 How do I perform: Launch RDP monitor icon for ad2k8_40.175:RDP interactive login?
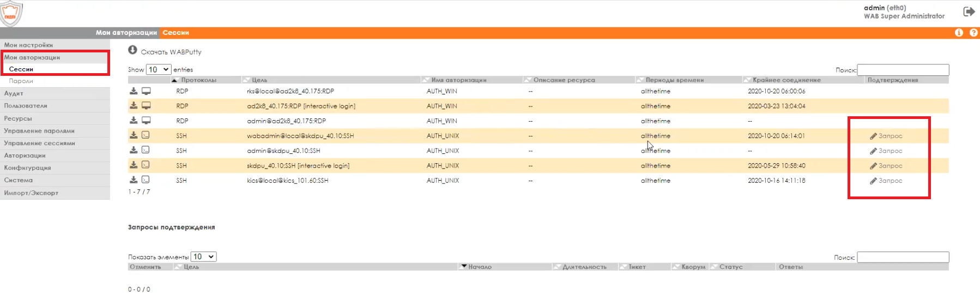[x=146, y=106]
